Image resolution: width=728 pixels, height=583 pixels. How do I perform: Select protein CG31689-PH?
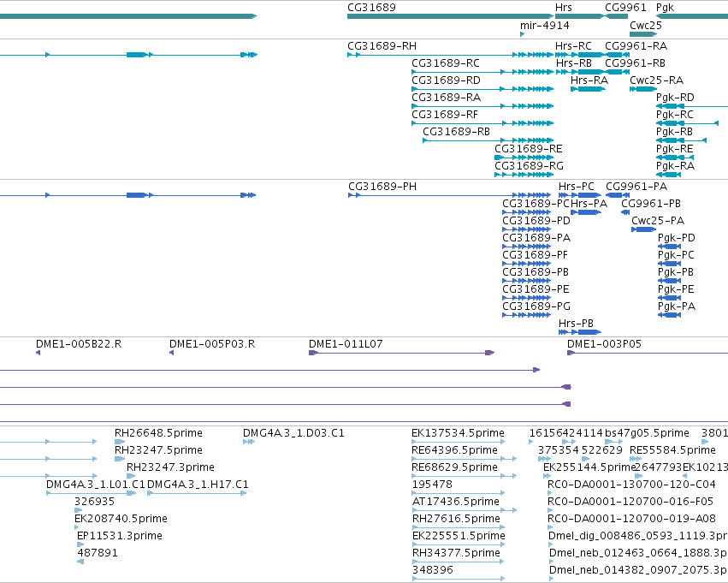(x=449, y=195)
